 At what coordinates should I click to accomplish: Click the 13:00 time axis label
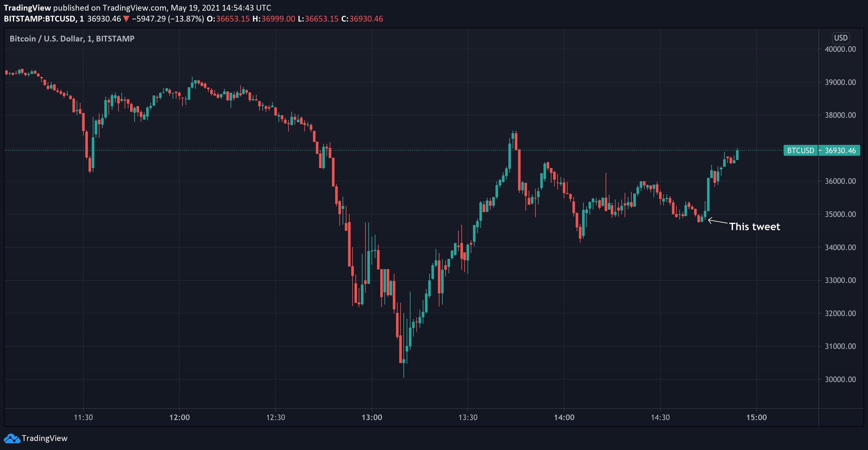point(372,417)
